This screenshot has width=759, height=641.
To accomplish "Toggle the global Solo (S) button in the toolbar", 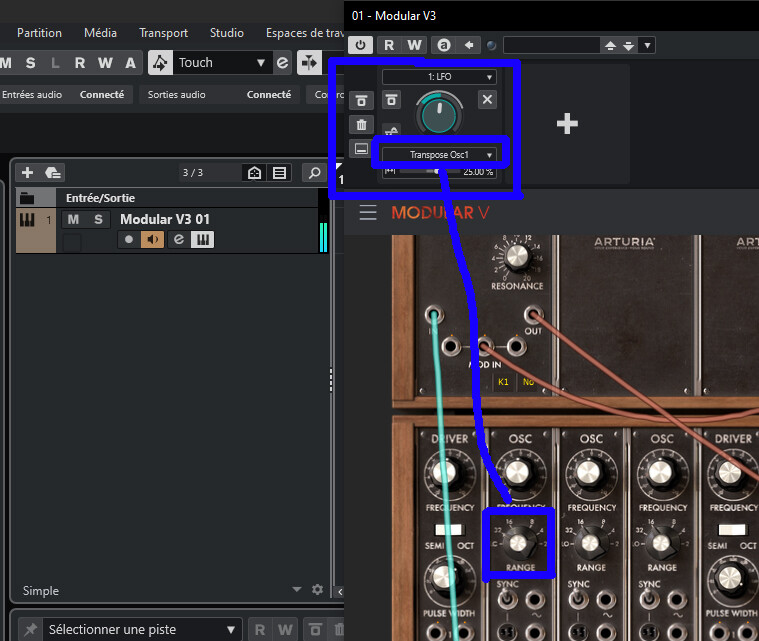I will (30, 62).
